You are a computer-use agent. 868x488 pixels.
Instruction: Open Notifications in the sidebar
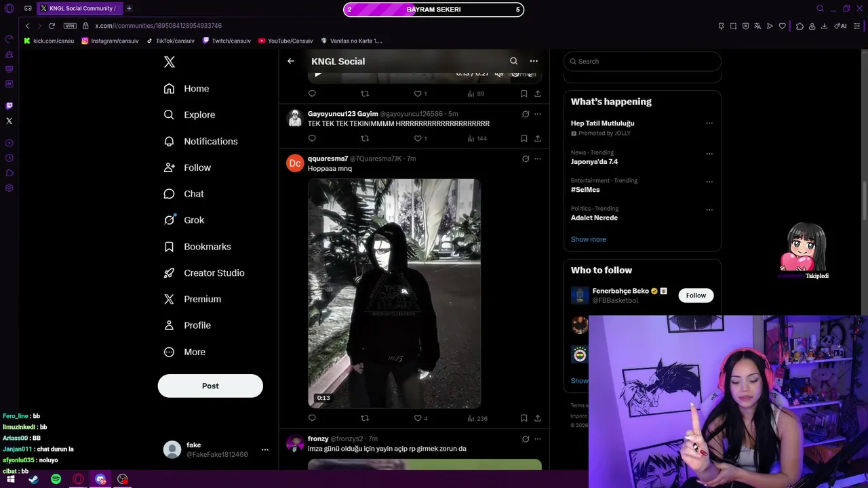(201, 142)
